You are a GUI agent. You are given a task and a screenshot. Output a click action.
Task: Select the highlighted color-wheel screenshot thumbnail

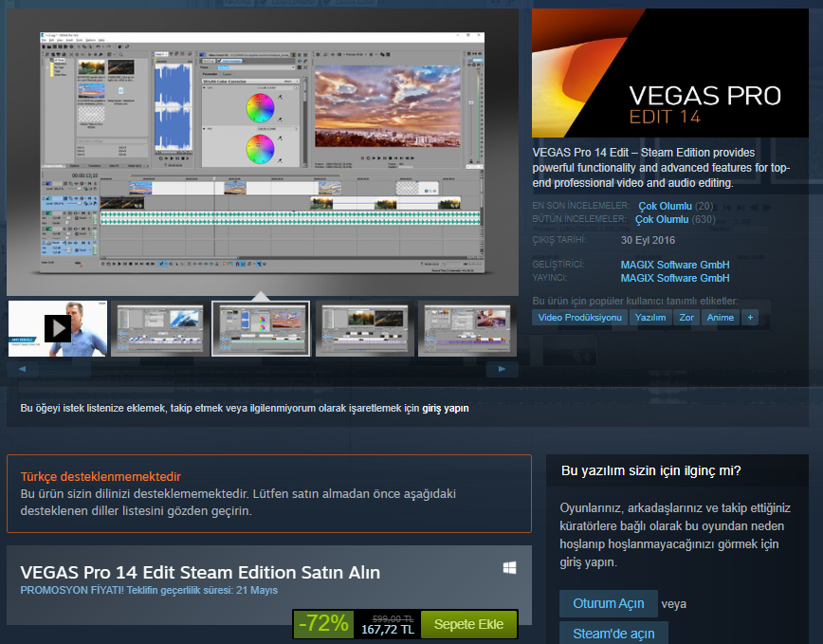261,328
